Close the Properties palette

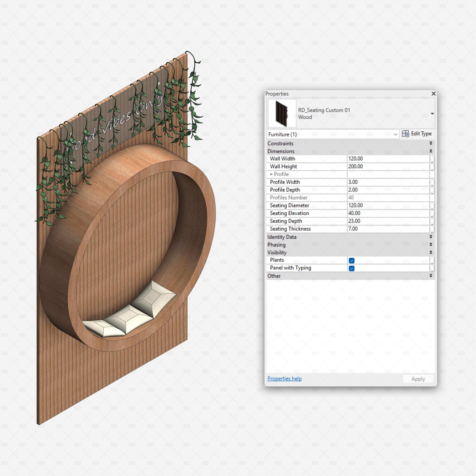(434, 94)
